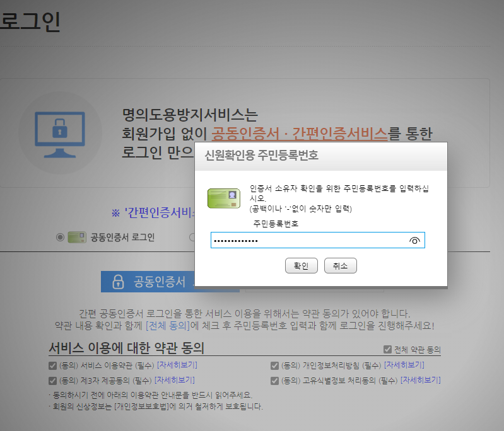The height and width of the screenshot is (431, 504).
Task: Click the green certificate card icon in dialog
Action: 224,198
